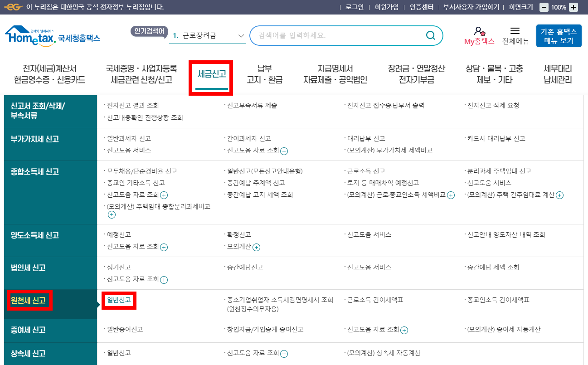Expand plus icon by 종합소득세 신고도움 자료 조회
Image resolution: width=588 pixels, height=365 pixels.
pos(164,195)
